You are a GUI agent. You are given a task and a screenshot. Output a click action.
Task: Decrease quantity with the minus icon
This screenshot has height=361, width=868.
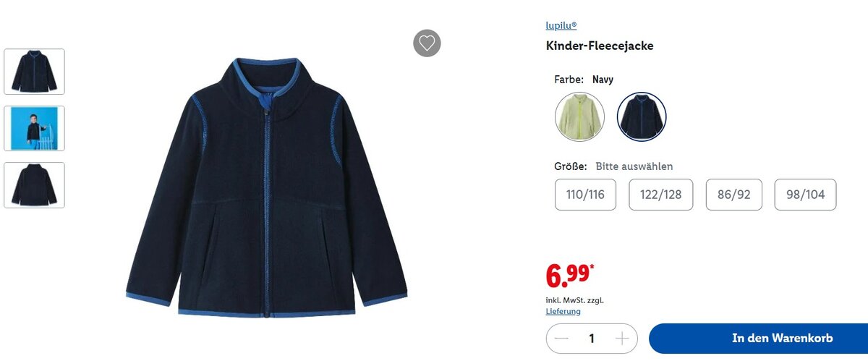point(562,338)
